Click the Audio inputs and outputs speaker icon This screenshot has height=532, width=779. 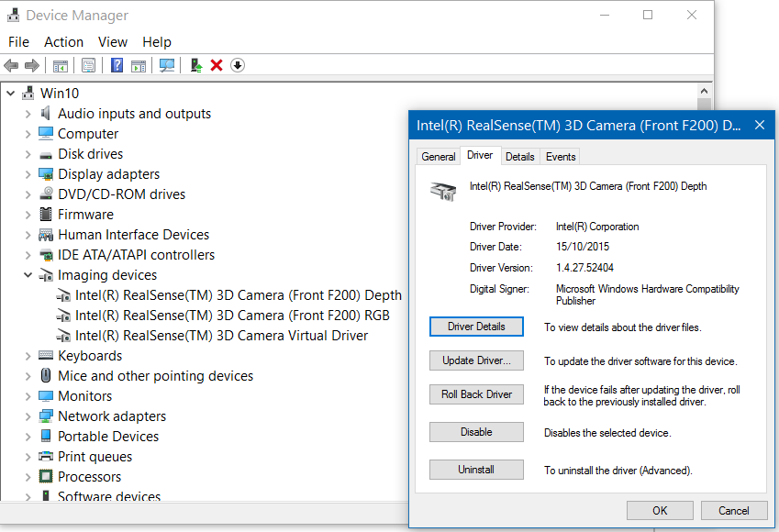[46, 113]
